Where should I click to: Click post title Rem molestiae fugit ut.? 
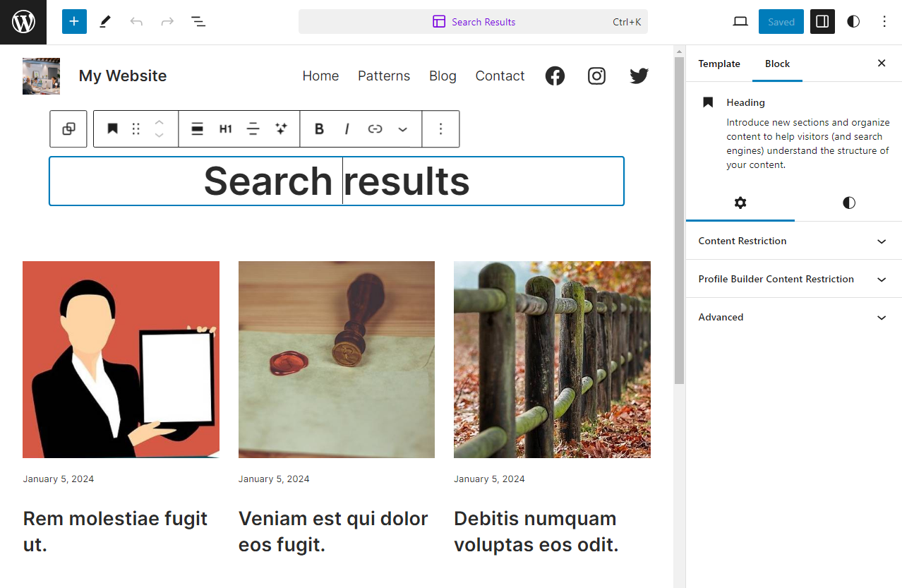click(115, 532)
